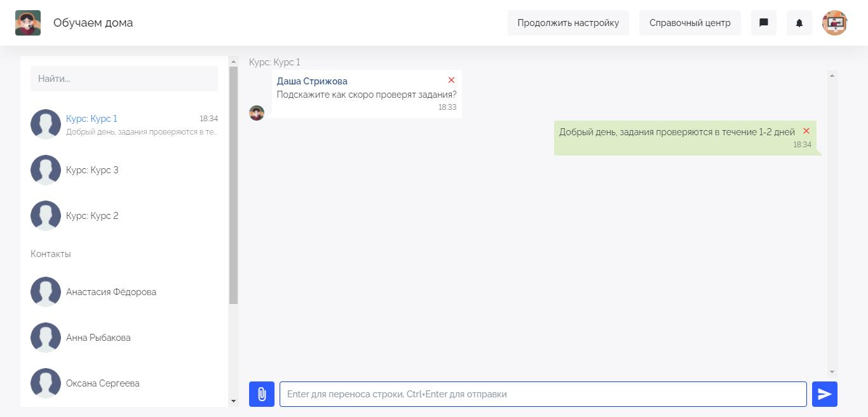The width and height of the screenshot is (868, 417).
Task: Delete Даша Стрижова's message with red X
Action: click(x=451, y=80)
